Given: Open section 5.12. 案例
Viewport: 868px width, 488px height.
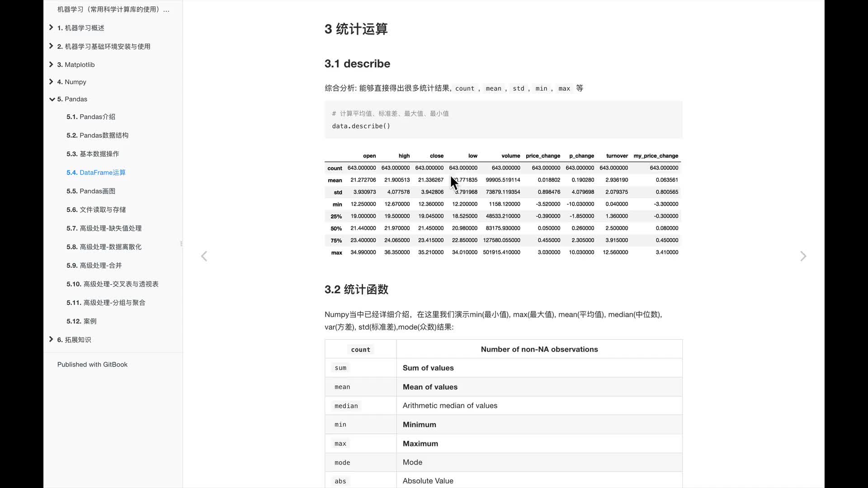Looking at the screenshot, I should tap(81, 321).
